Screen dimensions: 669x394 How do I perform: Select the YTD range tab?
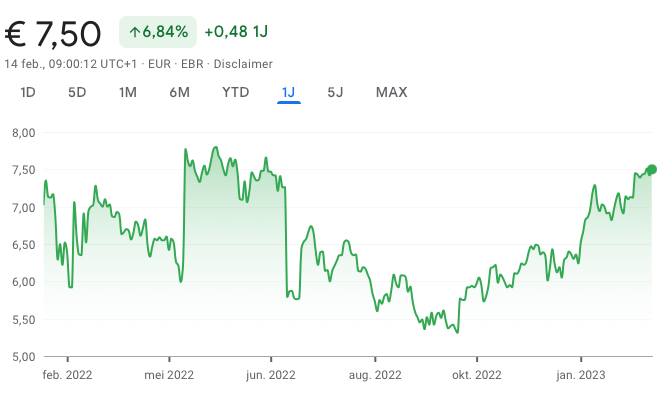click(x=235, y=92)
